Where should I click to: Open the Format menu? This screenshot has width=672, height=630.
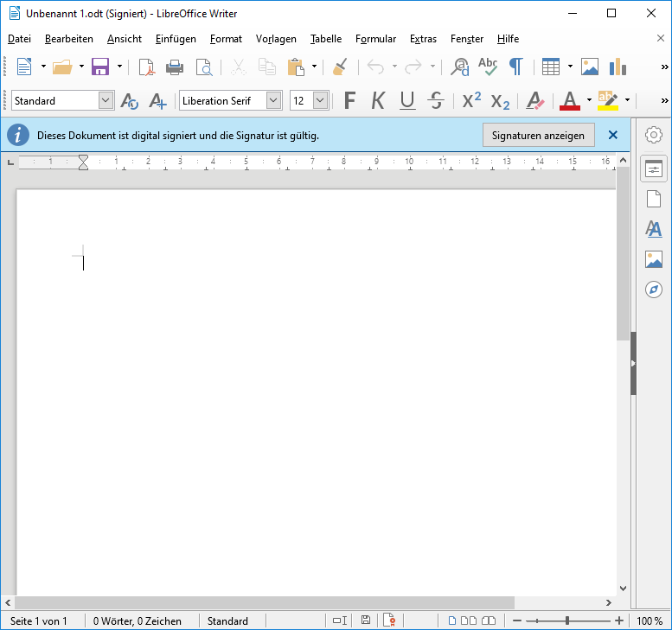226,39
